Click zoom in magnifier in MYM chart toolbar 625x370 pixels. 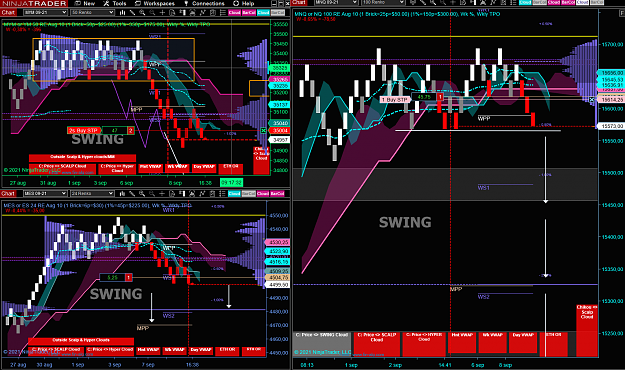tap(142, 13)
